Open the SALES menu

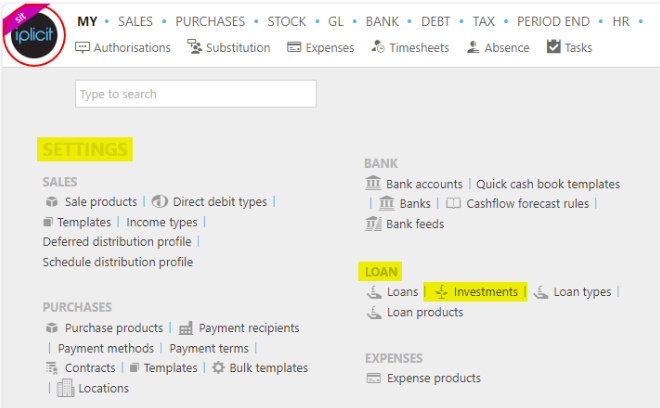click(x=135, y=21)
